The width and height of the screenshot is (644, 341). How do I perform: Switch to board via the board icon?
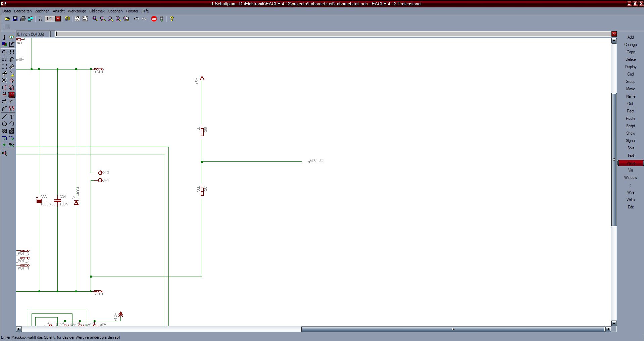pos(40,19)
